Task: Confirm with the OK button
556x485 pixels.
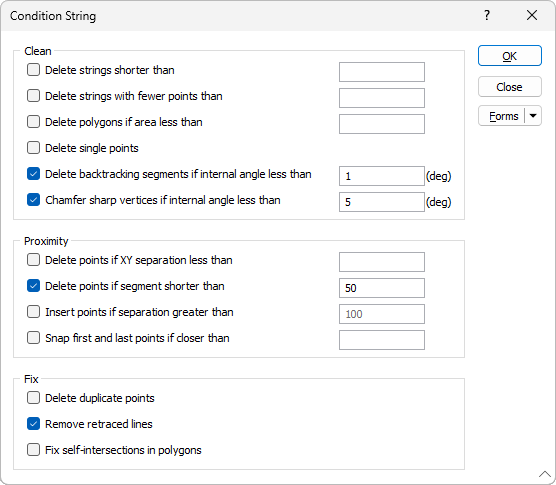Action: (x=510, y=56)
